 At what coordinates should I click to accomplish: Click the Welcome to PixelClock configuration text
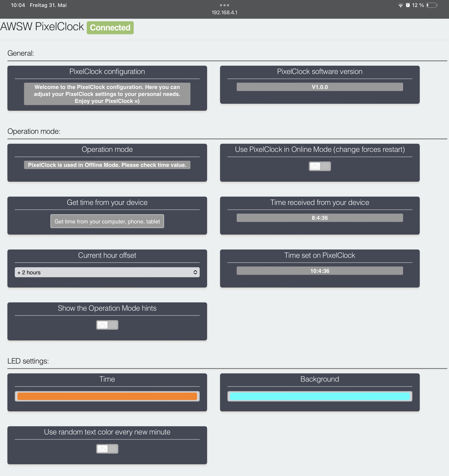[x=107, y=94]
